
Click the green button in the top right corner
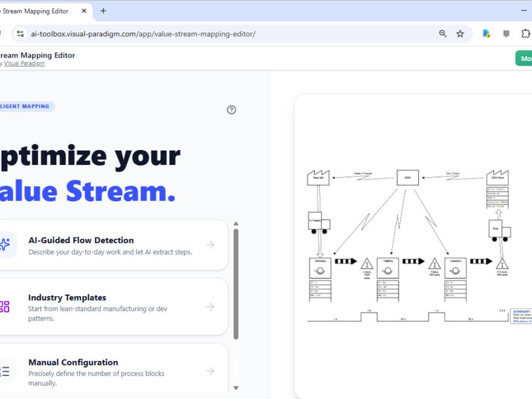click(525, 58)
